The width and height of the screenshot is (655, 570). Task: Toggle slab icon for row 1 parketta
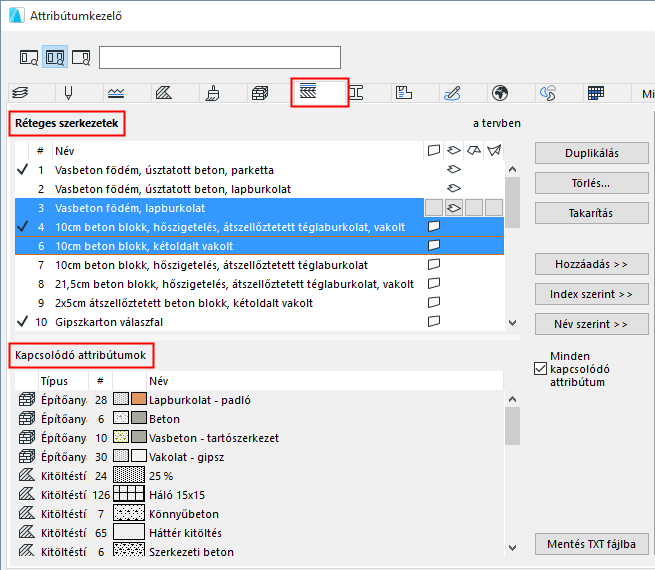(x=454, y=169)
